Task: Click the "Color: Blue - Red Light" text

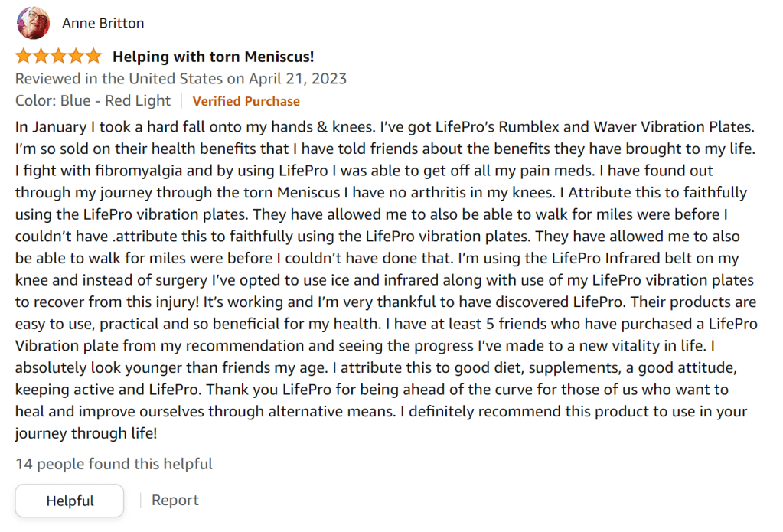Action: pos(93,101)
